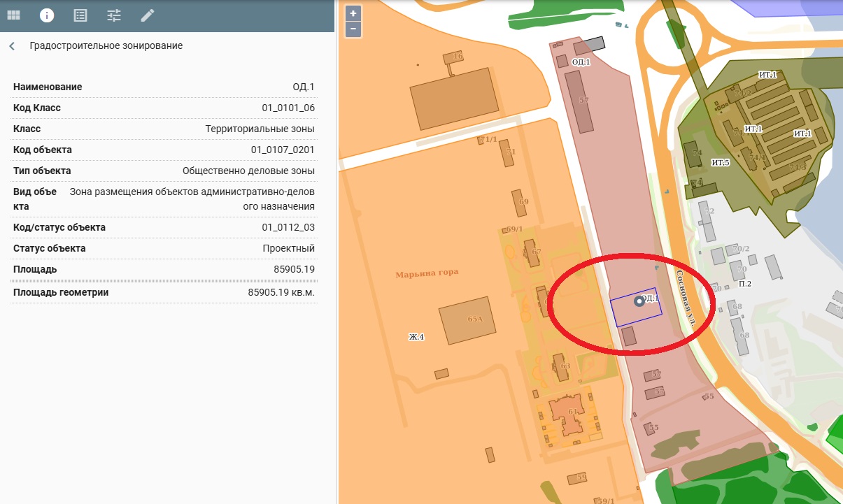Open the list view toolbar icon
Image resolution: width=843 pixels, height=504 pixels.
80,15
